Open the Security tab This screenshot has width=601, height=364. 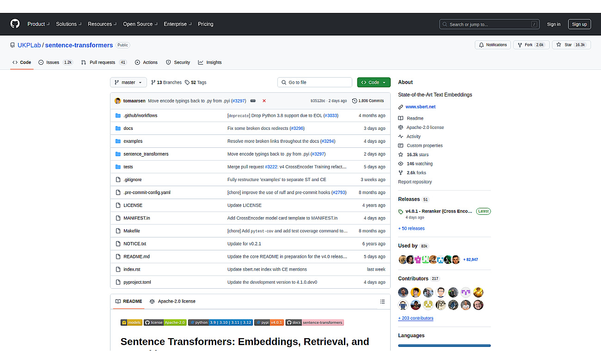pyautogui.click(x=178, y=62)
